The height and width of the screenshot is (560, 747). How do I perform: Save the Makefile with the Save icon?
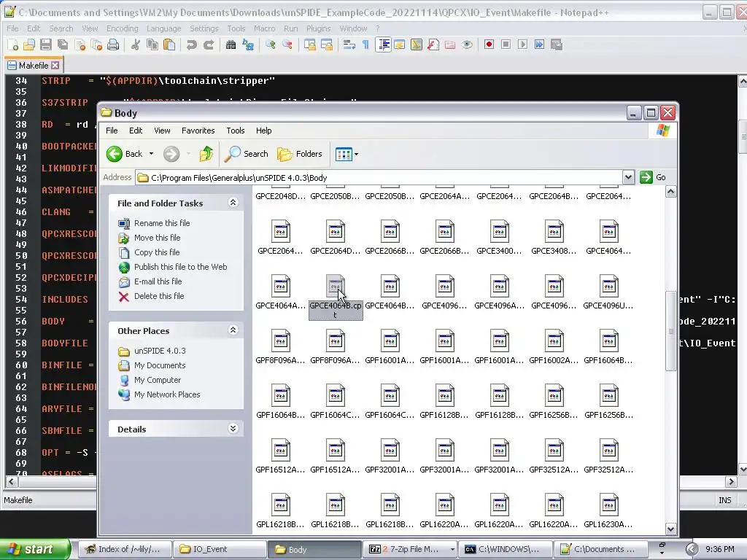click(46, 44)
